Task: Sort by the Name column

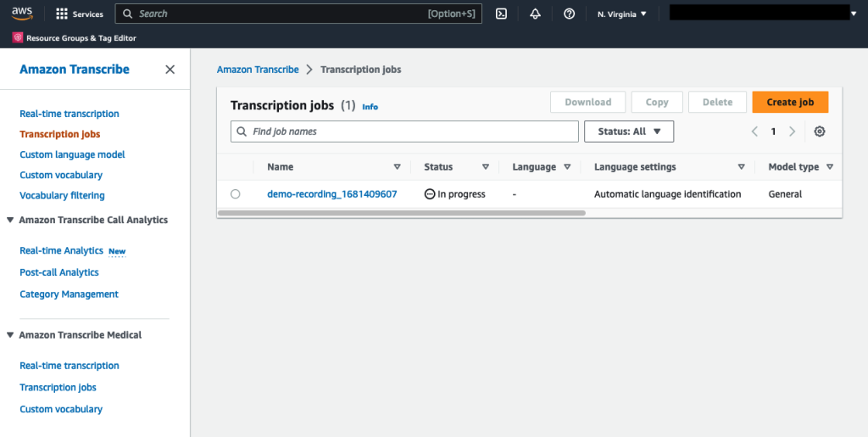Action: pyautogui.click(x=397, y=166)
